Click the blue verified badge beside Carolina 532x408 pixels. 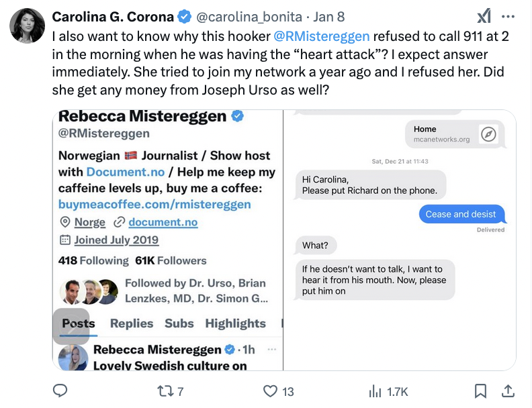185,17
